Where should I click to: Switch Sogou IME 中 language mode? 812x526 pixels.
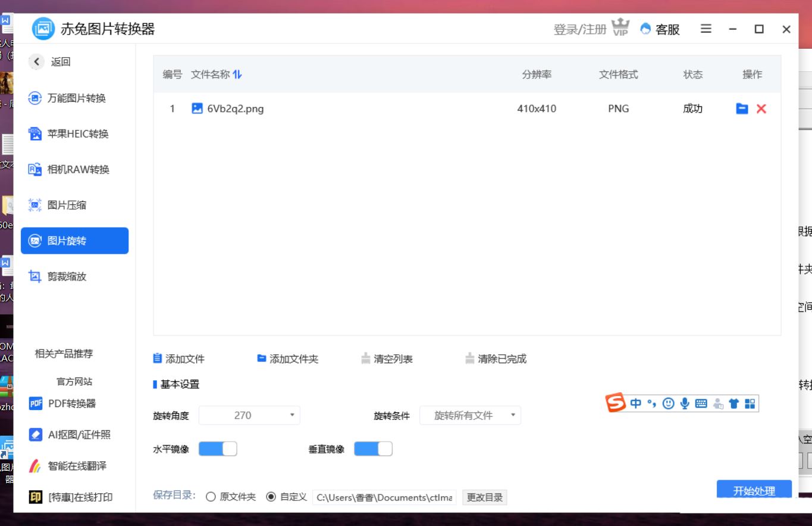(636, 404)
